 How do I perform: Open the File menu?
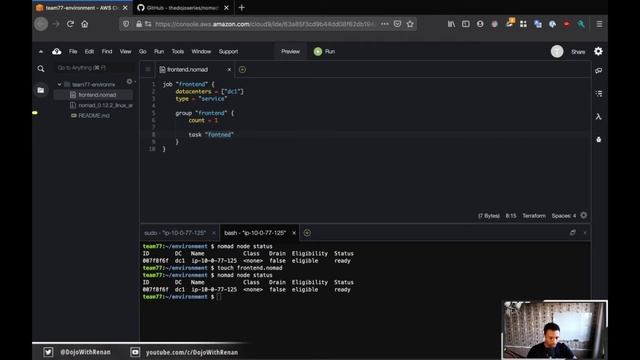pos(73,51)
